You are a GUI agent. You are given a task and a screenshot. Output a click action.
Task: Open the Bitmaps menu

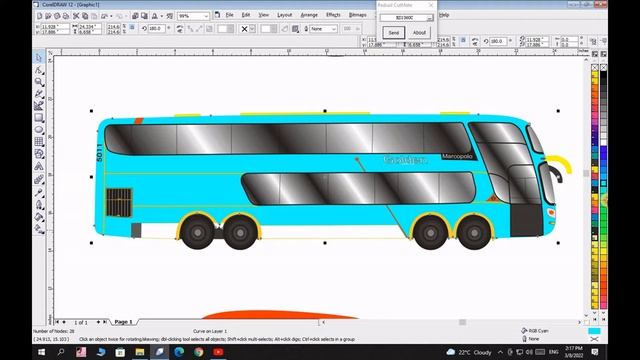pyautogui.click(x=358, y=15)
